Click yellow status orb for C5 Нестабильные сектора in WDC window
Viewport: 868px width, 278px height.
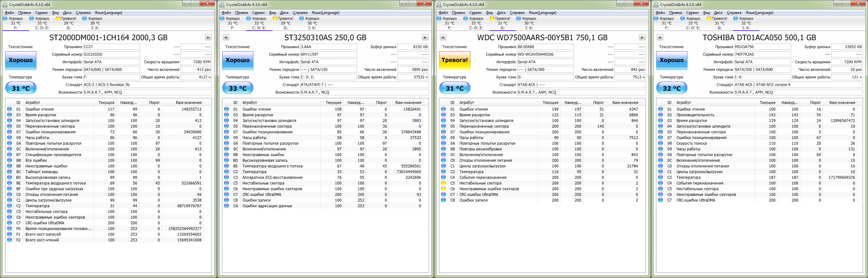[443, 183]
